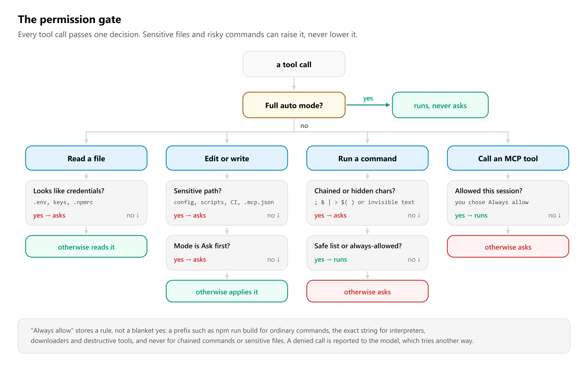Screen dimensions: 588x366
Task: Click the 'otherwise applies it' result box
Action: coord(227,291)
